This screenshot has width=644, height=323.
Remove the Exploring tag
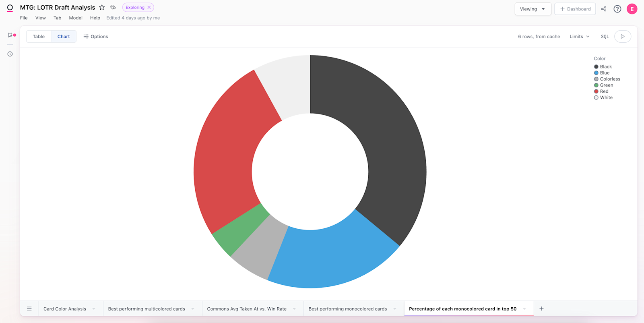click(149, 7)
